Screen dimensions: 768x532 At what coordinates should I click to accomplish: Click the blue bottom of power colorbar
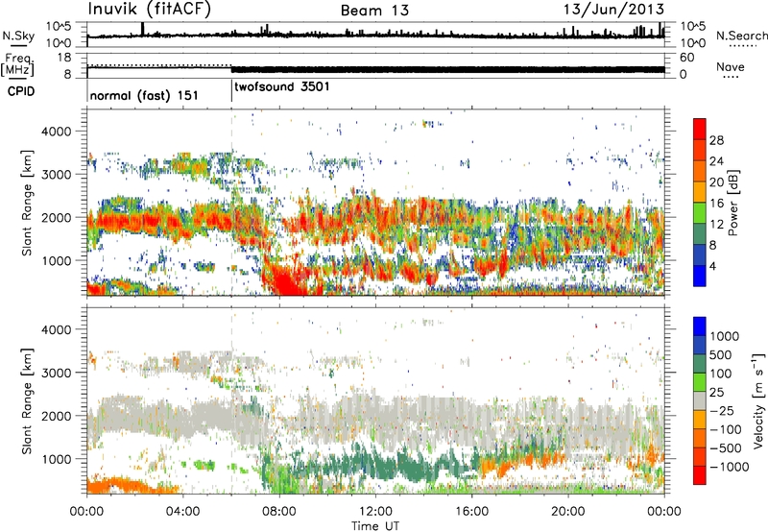(x=700, y=276)
